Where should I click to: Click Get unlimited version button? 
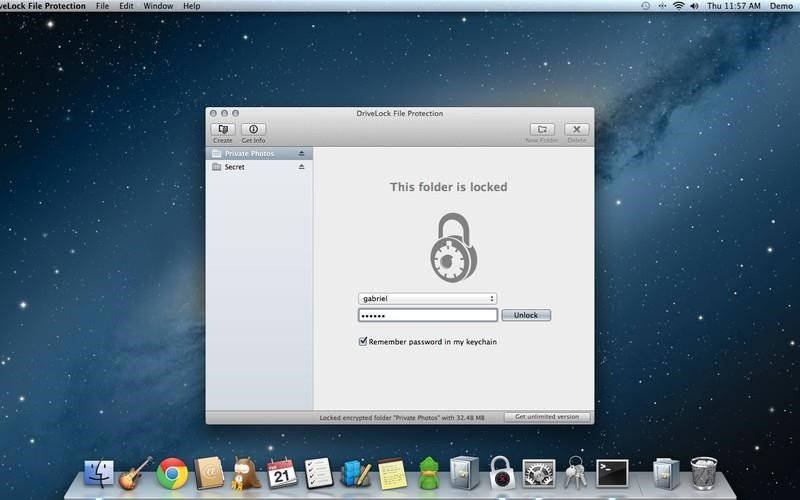pos(547,417)
